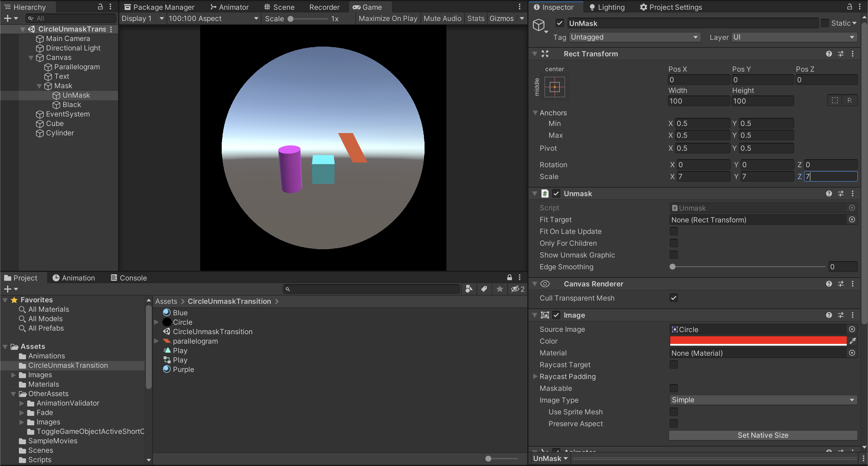This screenshot has height=466, width=868.
Task: Open the Console tab
Action: tap(129, 278)
